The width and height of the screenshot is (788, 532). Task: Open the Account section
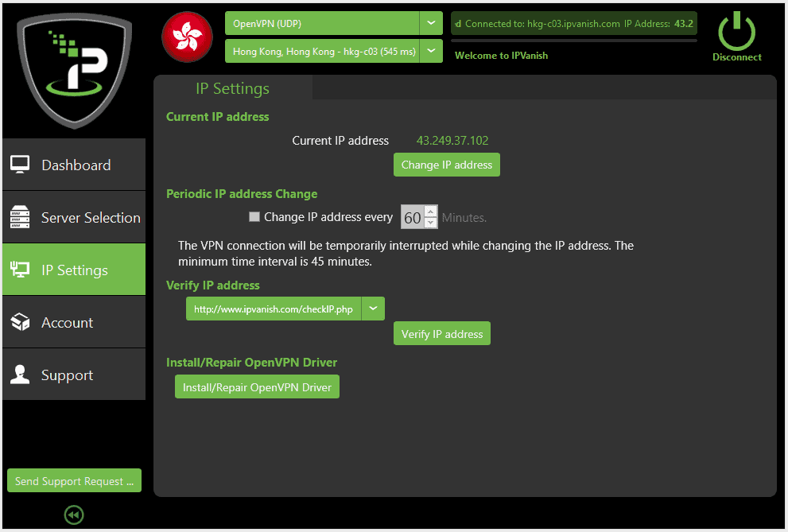pyautogui.click(x=74, y=322)
